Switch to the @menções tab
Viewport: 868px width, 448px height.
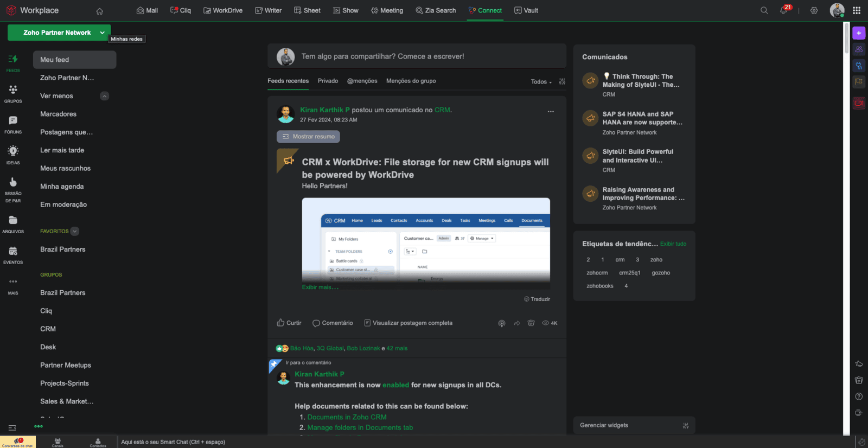[362, 81]
